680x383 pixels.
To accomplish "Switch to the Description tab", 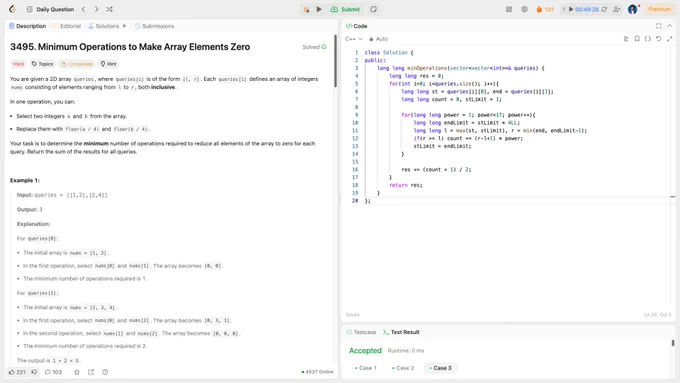I will coord(27,26).
